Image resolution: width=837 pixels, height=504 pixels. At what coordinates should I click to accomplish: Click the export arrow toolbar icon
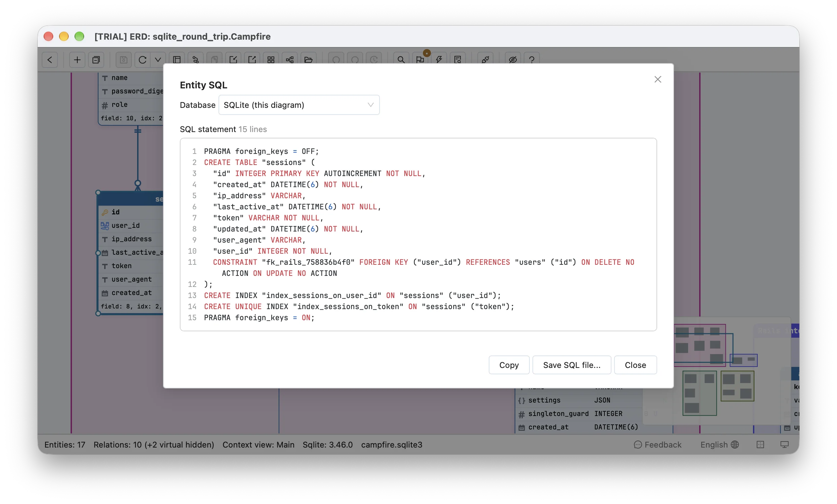pos(252,60)
